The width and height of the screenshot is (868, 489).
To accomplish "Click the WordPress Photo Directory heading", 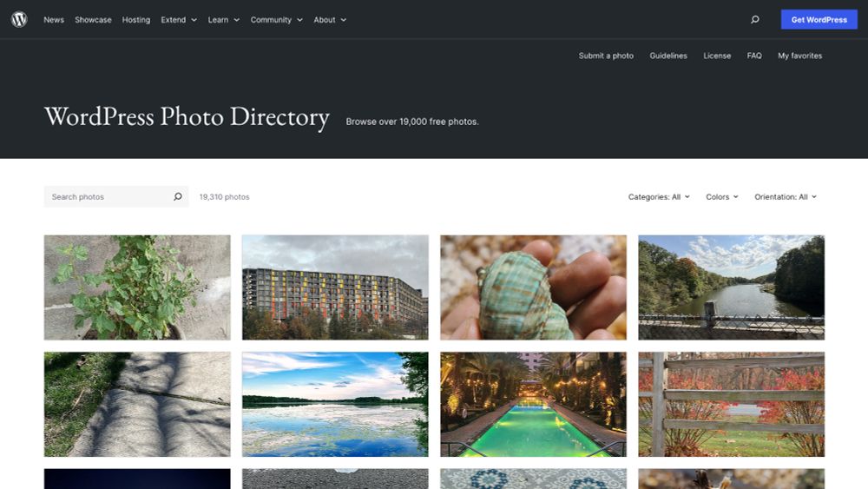I will click(187, 117).
